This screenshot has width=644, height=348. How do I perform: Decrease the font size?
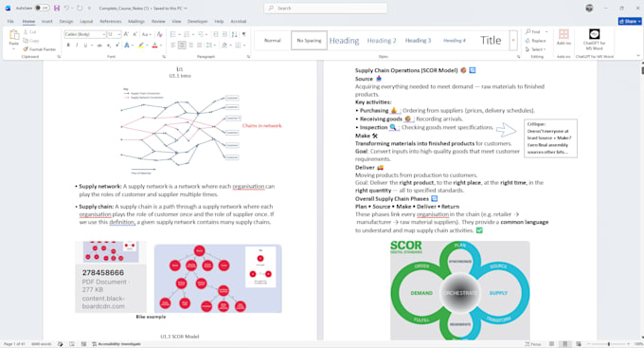pyautogui.click(x=135, y=34)
